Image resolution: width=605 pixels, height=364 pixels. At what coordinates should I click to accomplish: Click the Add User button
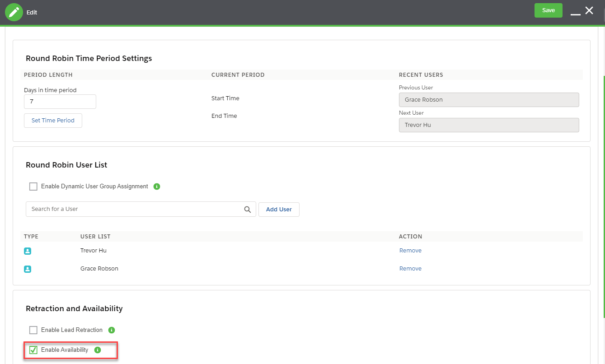[279, 209]
